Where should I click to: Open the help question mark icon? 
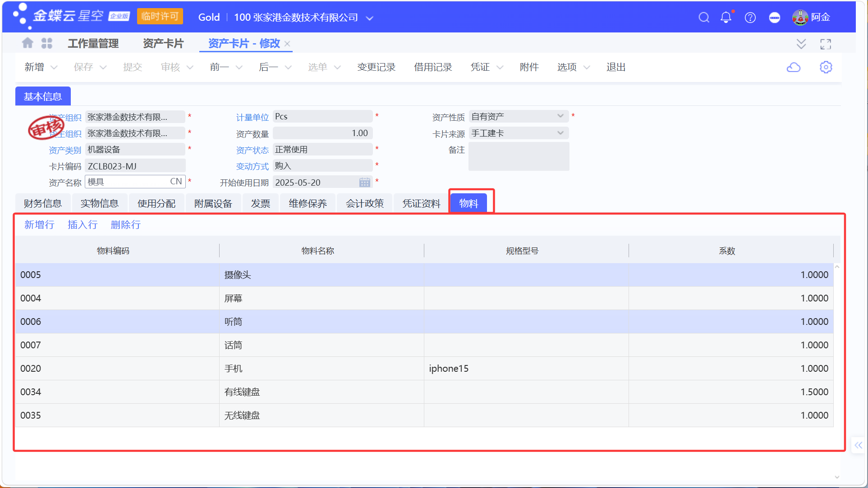click(750, 18)
